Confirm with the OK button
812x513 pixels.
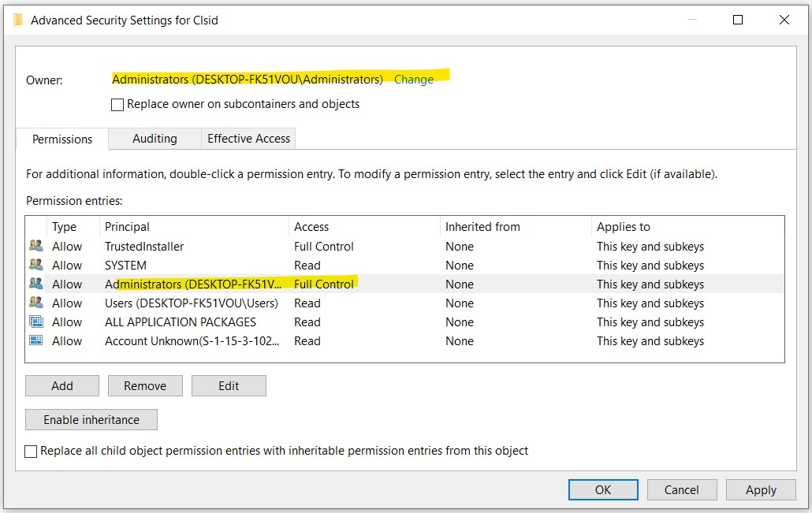(603, 489)
